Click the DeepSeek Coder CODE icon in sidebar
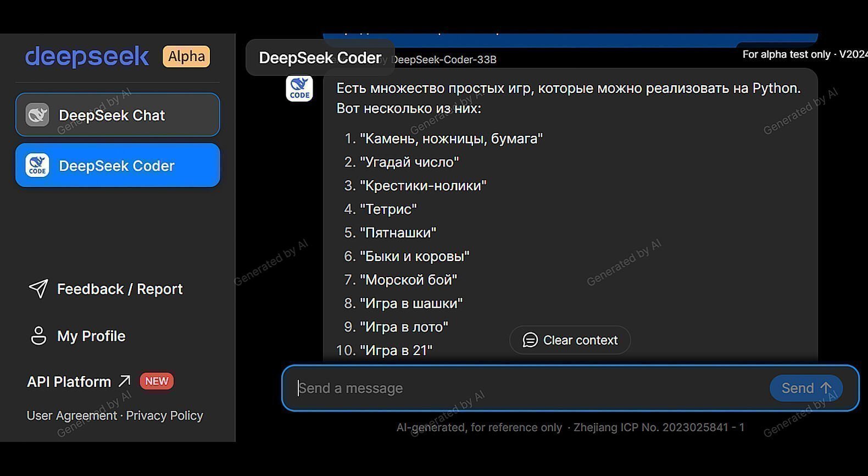The image size is (868, 476). coord(37,165)
